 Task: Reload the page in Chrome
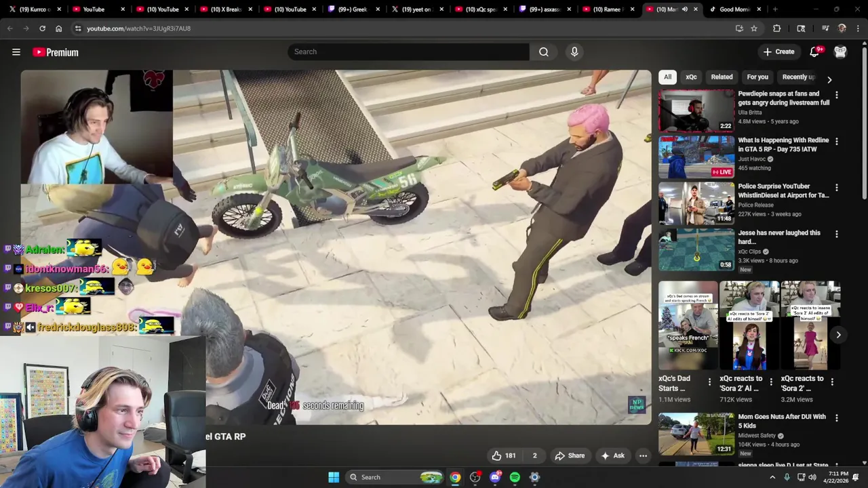point(42,28)
